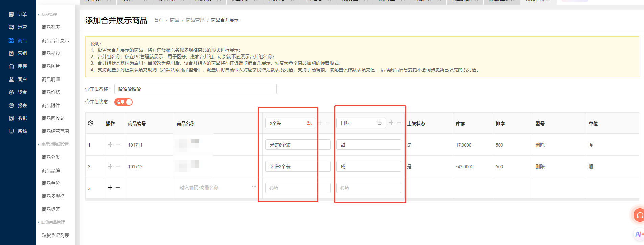Open 商品回收站 in the submenu
The width and height of the screenshot is (644, 245).
(53, 118)
